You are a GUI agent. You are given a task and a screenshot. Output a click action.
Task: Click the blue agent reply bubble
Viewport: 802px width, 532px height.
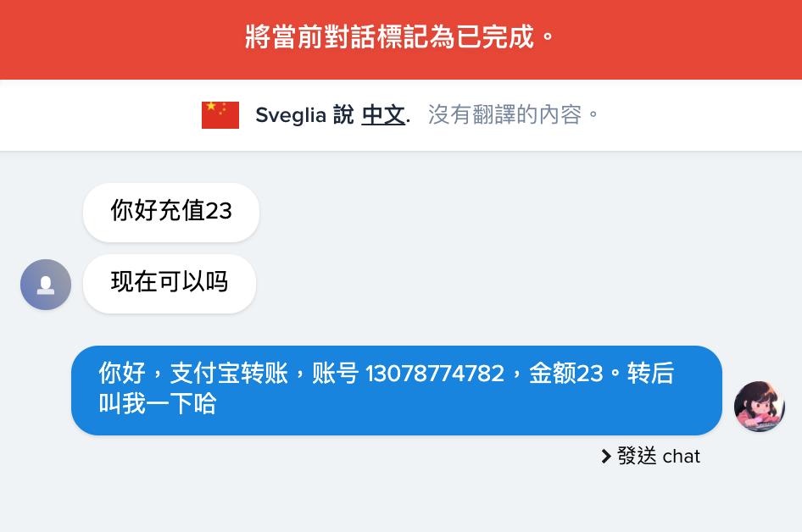click(x=396, y=390)
